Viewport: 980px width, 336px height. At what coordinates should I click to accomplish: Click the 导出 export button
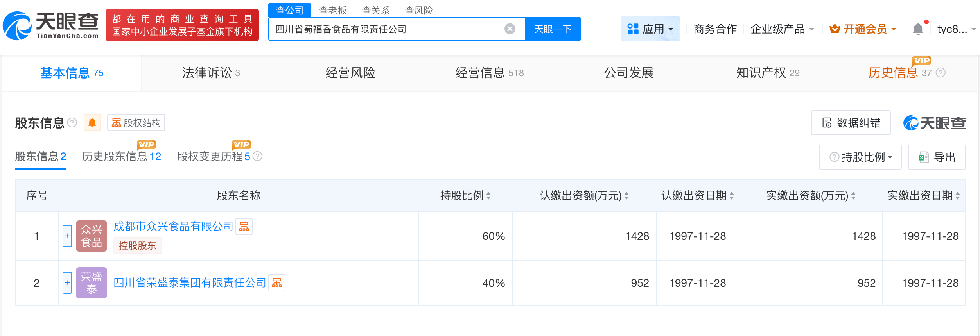click(x=937, y=157)
